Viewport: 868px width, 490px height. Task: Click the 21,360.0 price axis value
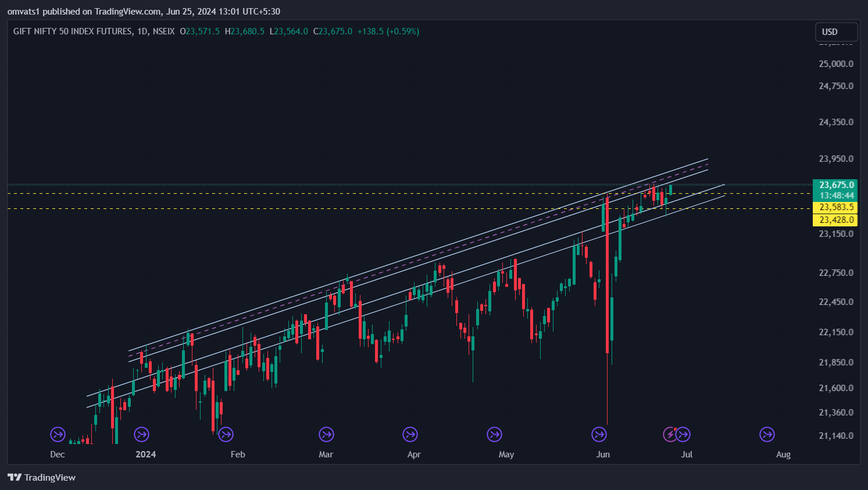[836, 413]
